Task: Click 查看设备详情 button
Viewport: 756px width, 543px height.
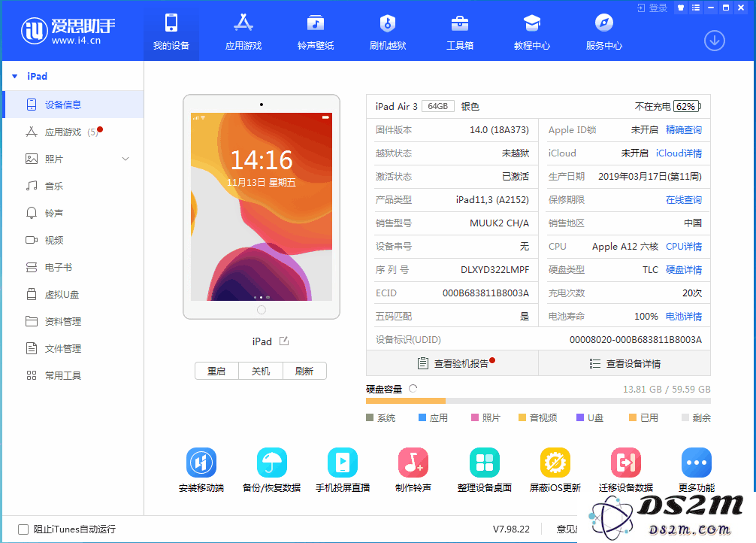Action: [624, 363]
